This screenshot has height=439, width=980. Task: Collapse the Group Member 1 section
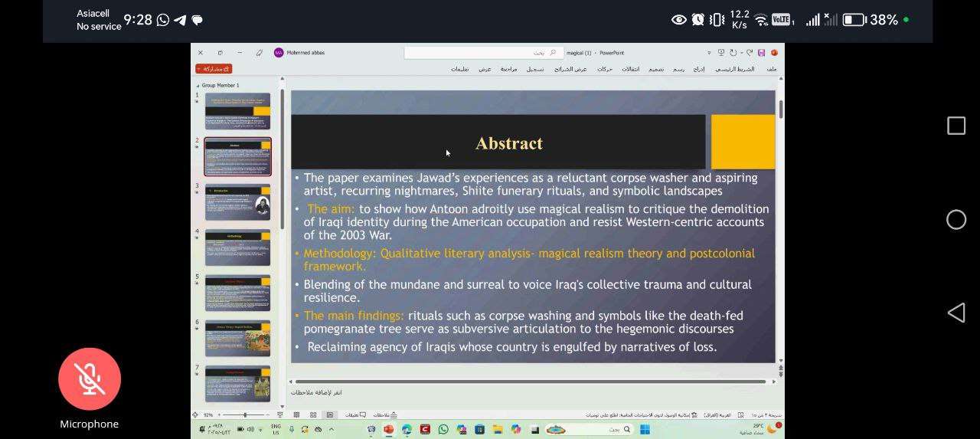199,86
